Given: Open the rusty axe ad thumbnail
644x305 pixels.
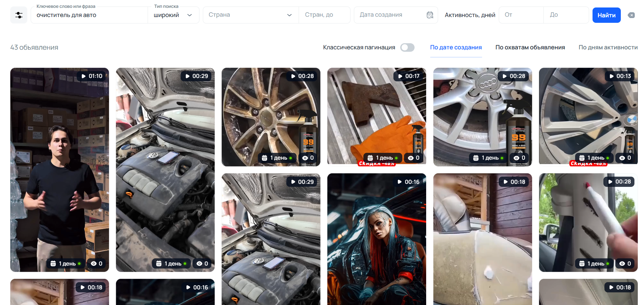Looking at the screenshot, I should click(x=377, y=117).
